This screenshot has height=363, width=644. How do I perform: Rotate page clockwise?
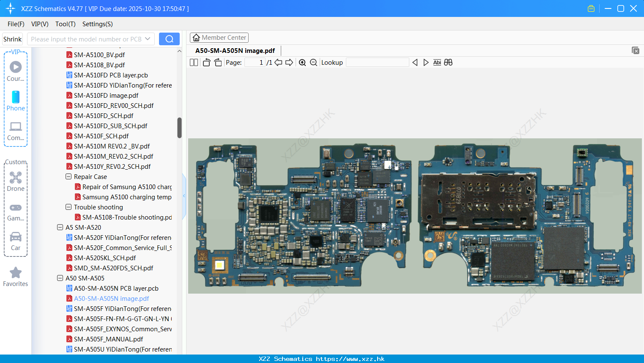click(218, 62)
